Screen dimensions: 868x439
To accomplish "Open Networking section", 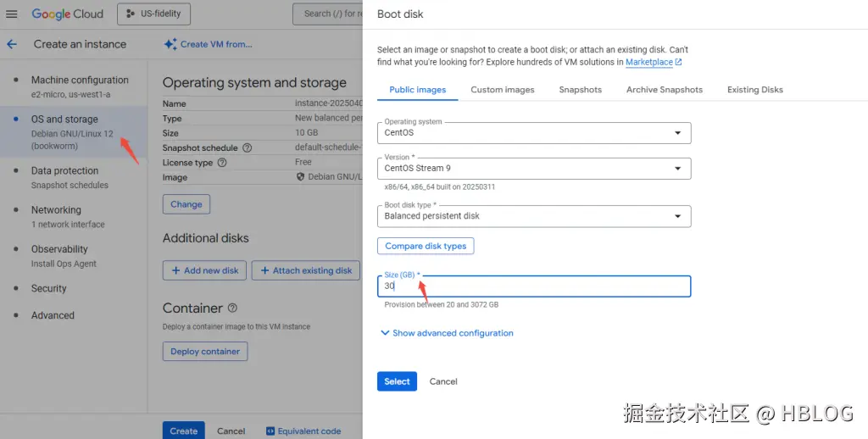I will click(74, 217).
